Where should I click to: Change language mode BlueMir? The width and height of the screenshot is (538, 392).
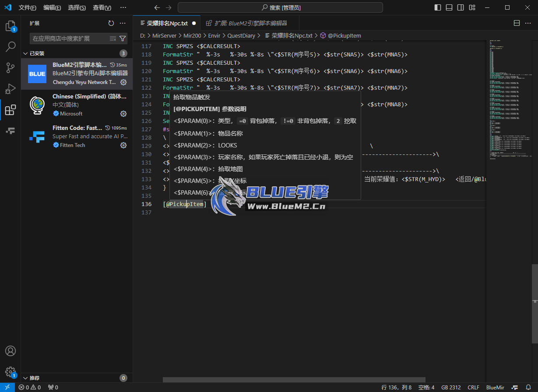pos(495,387)
